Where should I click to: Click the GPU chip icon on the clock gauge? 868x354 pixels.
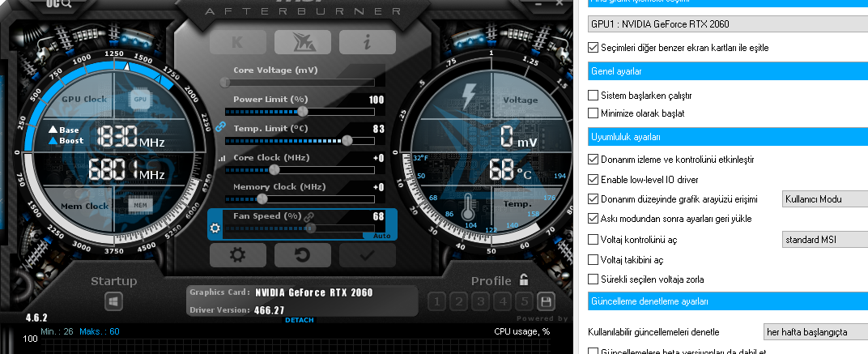click(140, 99)
